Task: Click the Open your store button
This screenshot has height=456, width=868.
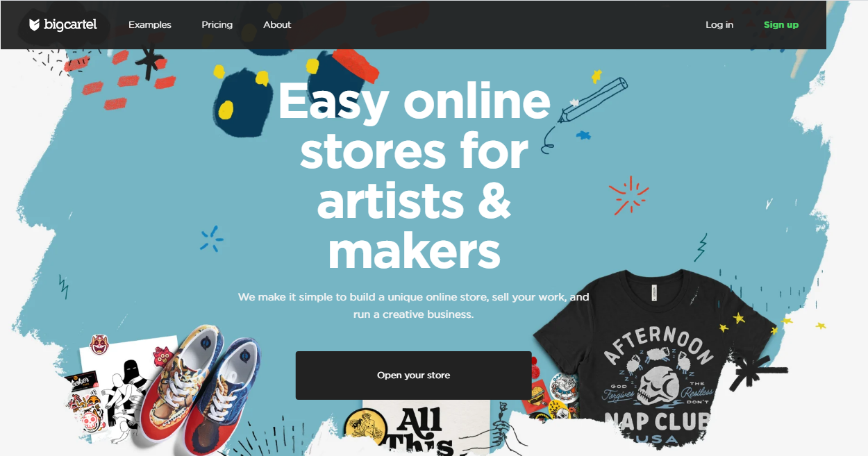Action: pos(414,375)
